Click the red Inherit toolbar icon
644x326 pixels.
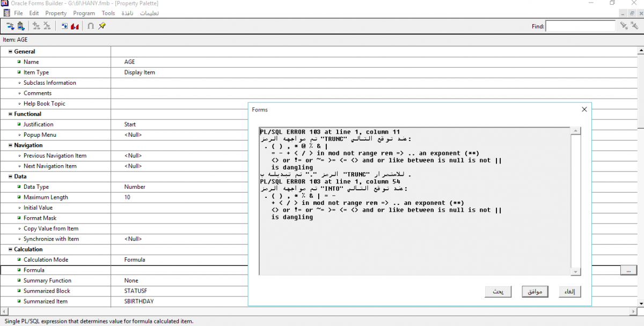tap(75, 26)
